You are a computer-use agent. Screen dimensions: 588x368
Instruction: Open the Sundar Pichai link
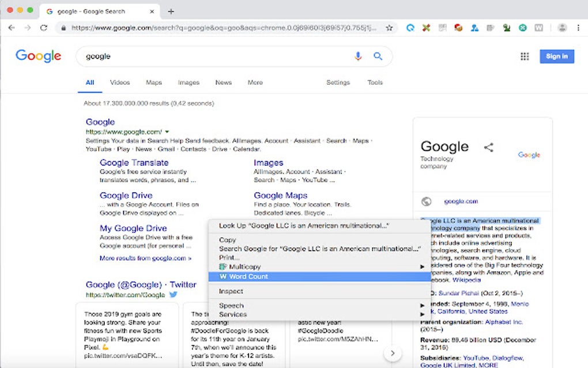pyautogui.click(x=459, y=294)
